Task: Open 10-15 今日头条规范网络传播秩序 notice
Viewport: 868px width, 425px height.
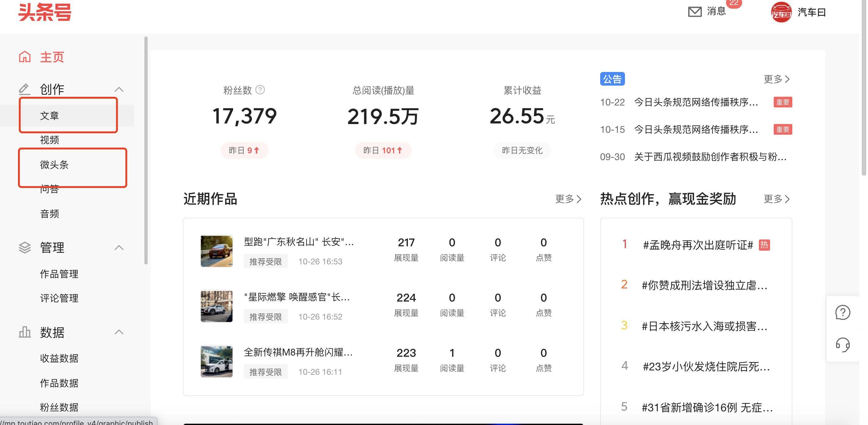Action: [696, 130]
